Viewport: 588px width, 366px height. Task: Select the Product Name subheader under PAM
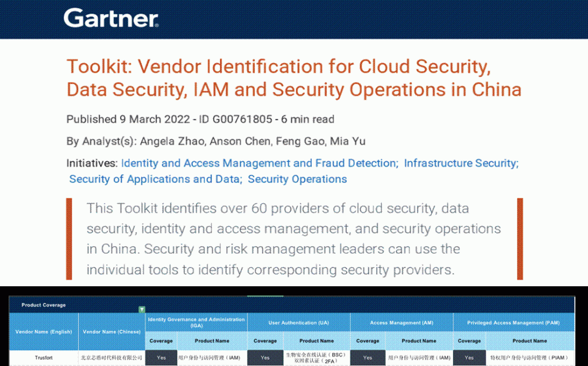(530, 341)
